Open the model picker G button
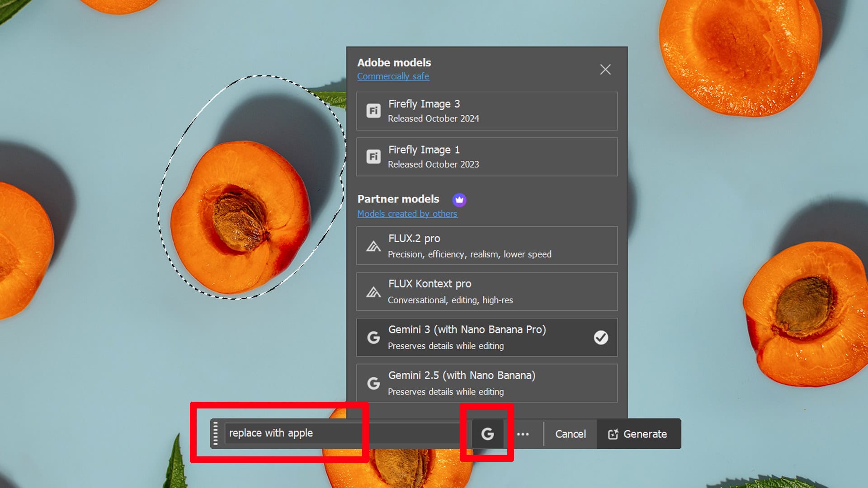 point(487,434)
